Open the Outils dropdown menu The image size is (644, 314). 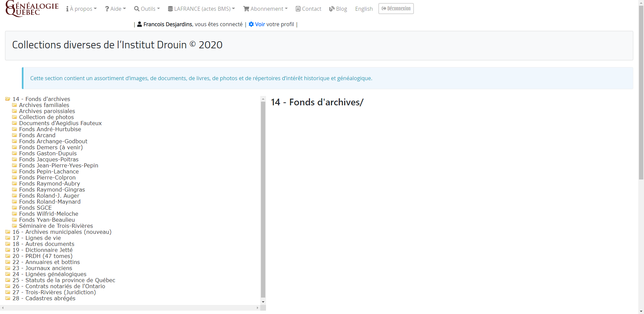click(147, 9)
